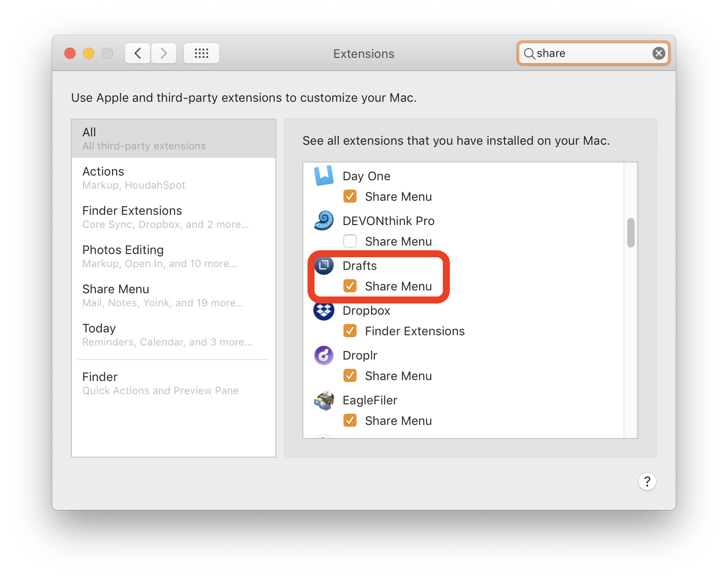Open help with question mark button
This screenshot has height=579, width=728.
coord(647,481)
